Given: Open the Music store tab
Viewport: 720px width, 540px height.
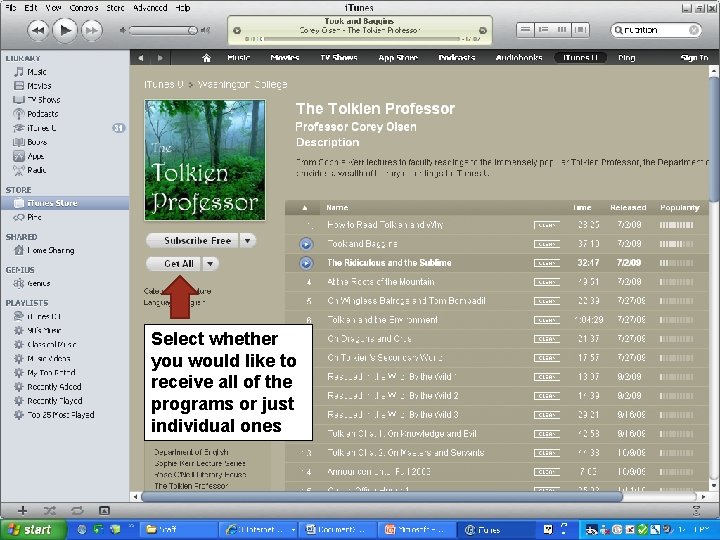Looking at the screenshot, I should coord(239,58).
